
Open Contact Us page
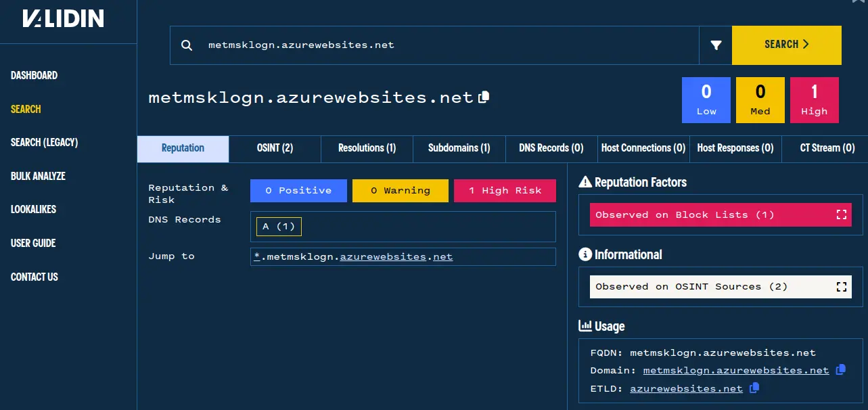(35, 277)
